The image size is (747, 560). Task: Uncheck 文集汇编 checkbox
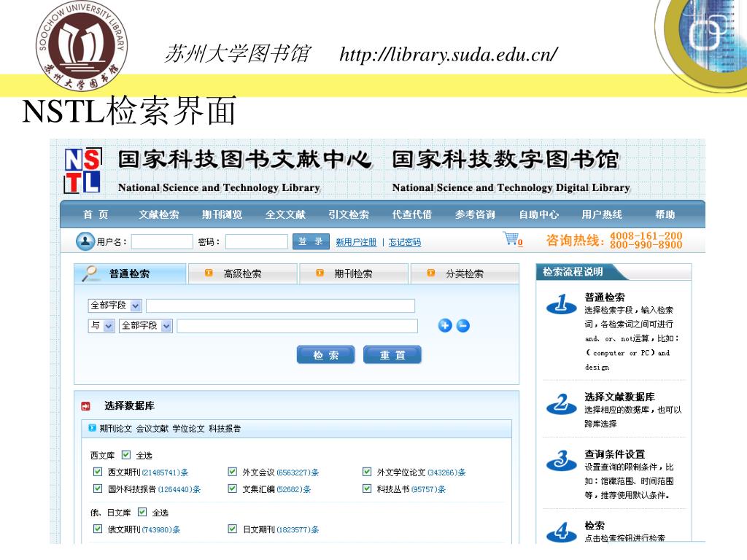click(233, 489)
